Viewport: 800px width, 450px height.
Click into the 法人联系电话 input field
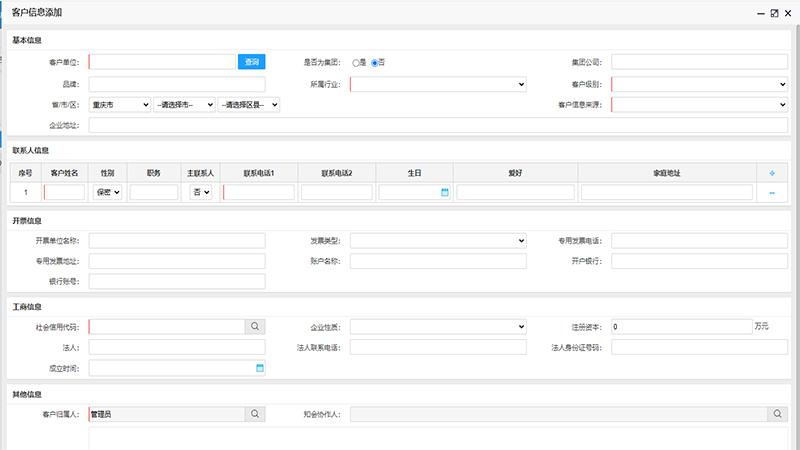click(x=438, y=347)
